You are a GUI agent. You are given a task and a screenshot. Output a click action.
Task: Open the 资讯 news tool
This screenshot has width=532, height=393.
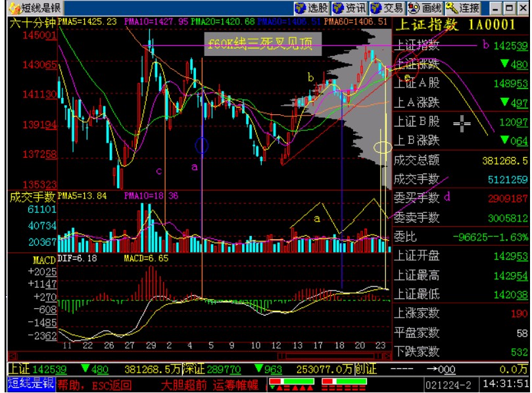click(x=349, y=8)
